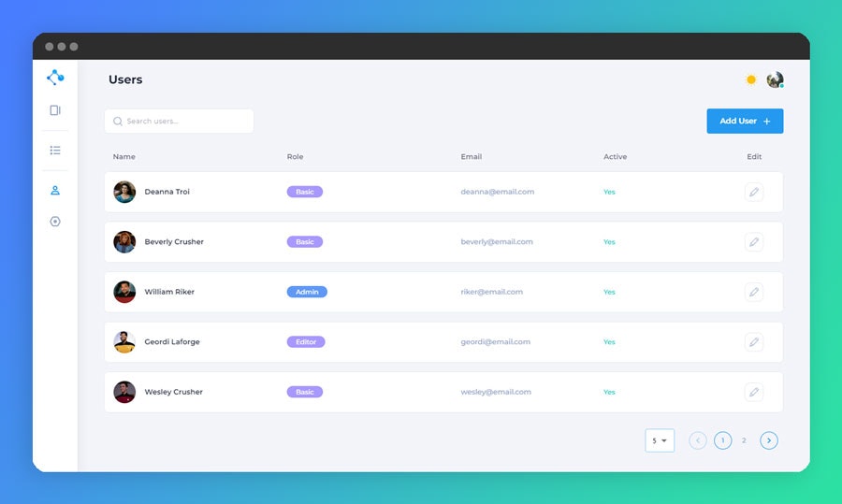Screen dimensions: 842x504
Task: Sort by the Email column header
Action: (x=471, y=157)
